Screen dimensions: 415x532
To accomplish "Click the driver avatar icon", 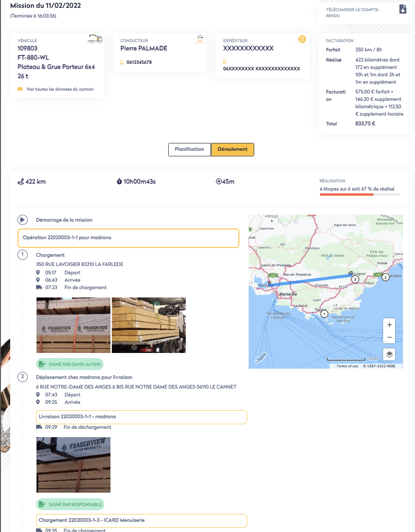I will (x=200, y=39).
